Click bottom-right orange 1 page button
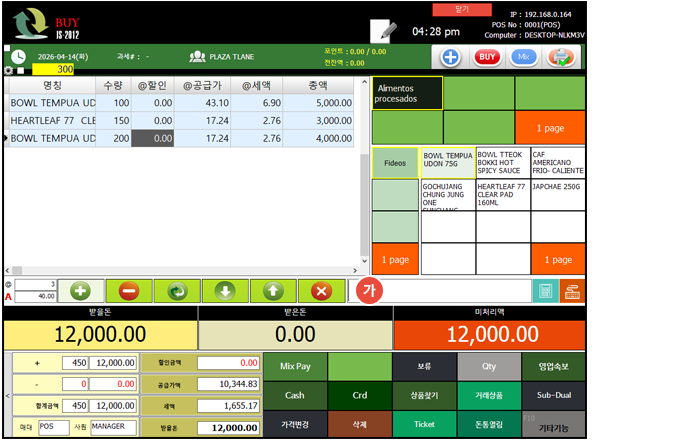The image size is (680, 444). [x=558, y=259]
